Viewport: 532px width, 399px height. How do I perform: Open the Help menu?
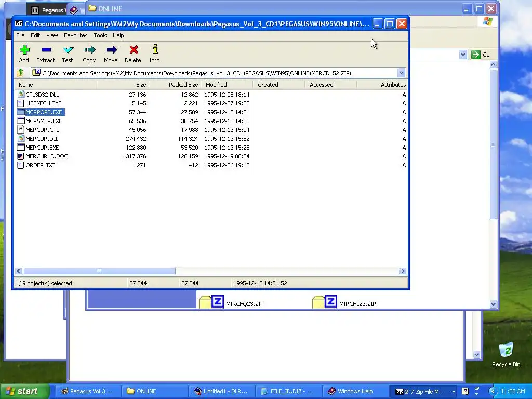[x=118, y=35]
